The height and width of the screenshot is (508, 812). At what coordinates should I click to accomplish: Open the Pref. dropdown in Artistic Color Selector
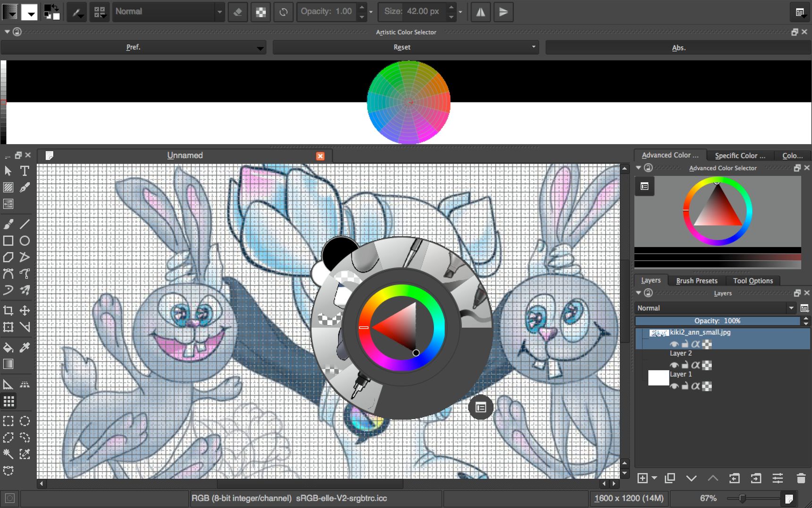[133, 47]
